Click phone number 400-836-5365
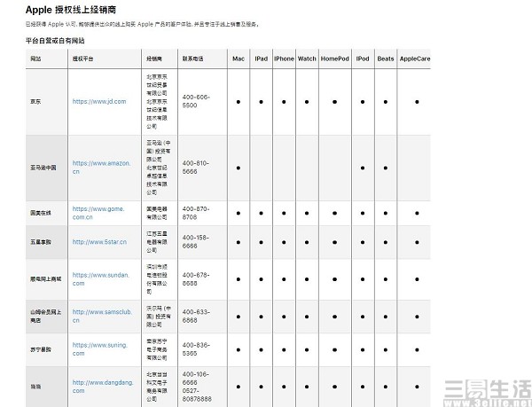 tap(196, 349)
